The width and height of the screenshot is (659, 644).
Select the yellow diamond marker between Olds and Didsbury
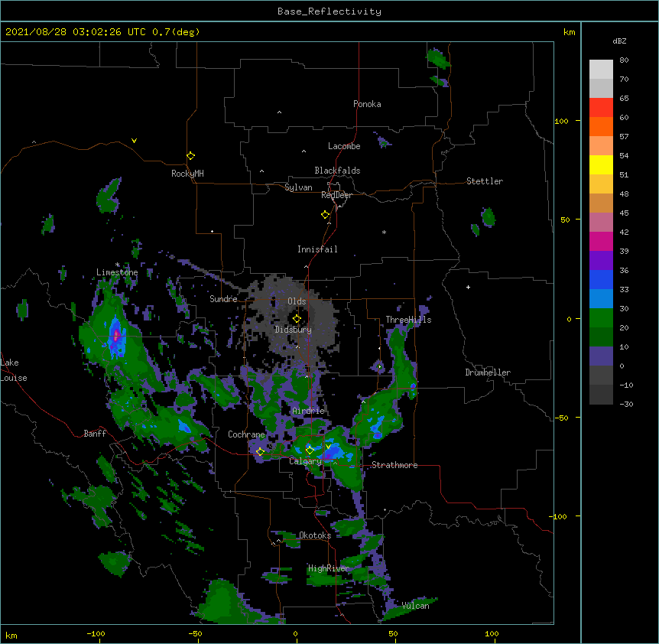tap(297, 319)
